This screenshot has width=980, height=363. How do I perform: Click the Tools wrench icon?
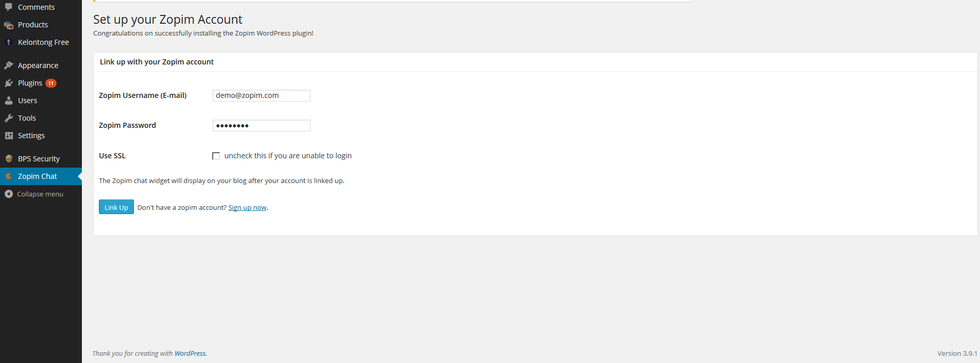tap(9, 118)
